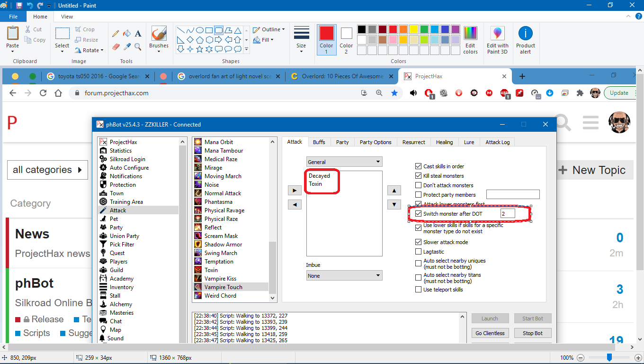The width and height of the screenshot is (644, 364).
Task: Select Vampire Kiss in the skill list
Action: tap(220, 279)
